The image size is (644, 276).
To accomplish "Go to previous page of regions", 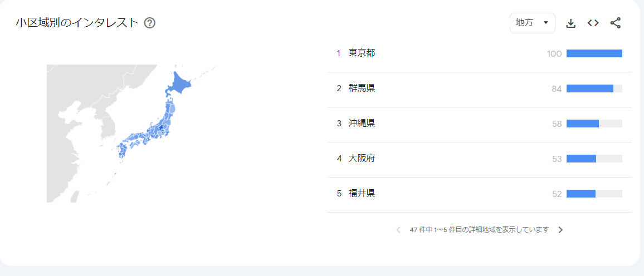I will coord(398,230).
